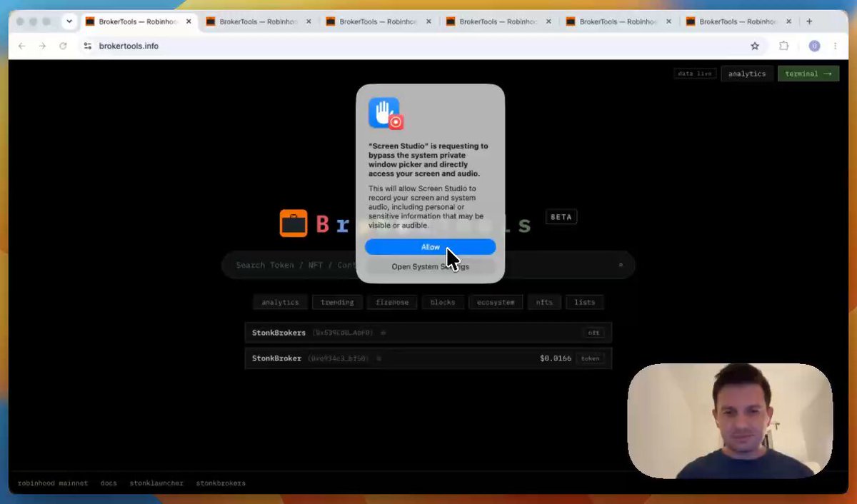This screenshot has height=504, width=857.
Task: Launch the green terminal button
Action: coord(808,74)
